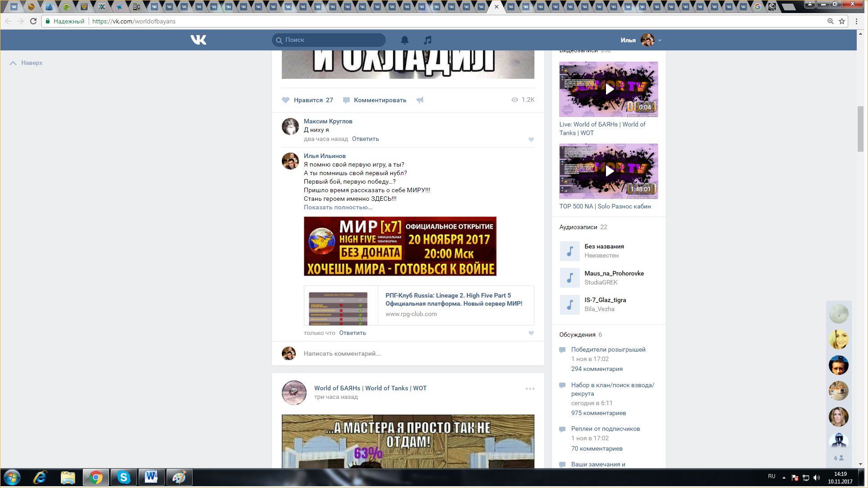The image size is (868, 488).
Task: Click the share megaphone icon under post
Action: pyautogui.click(x=420, y=100)
